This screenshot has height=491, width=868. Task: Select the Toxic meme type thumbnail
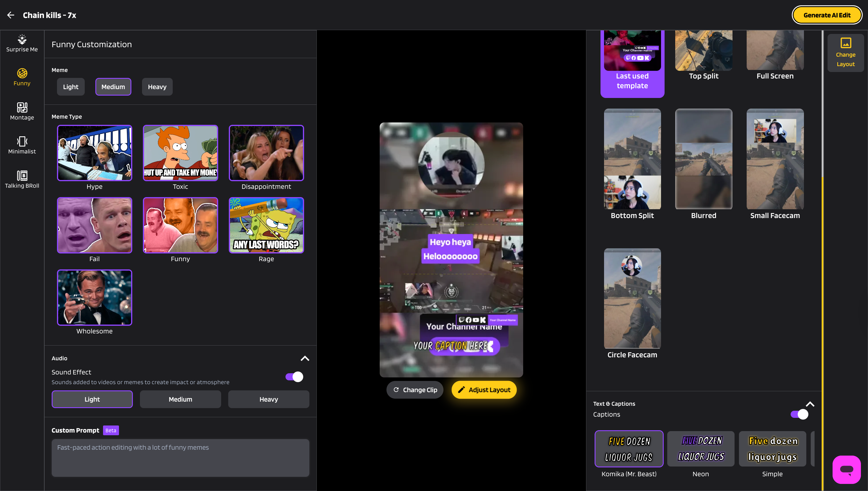[x=180, y=153]
